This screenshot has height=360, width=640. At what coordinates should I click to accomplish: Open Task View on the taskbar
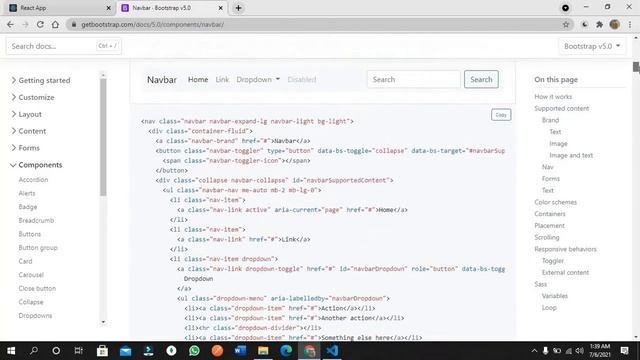tap(78, 351)
